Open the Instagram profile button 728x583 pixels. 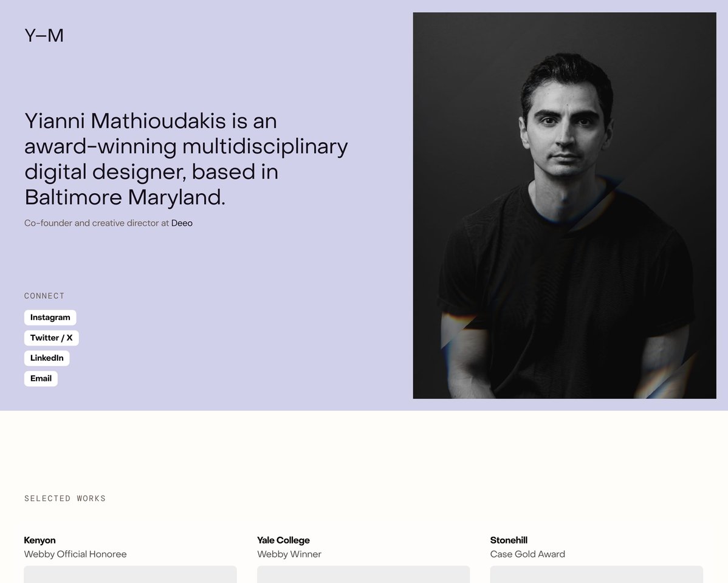pyautogui.click(x=50, y=317)
